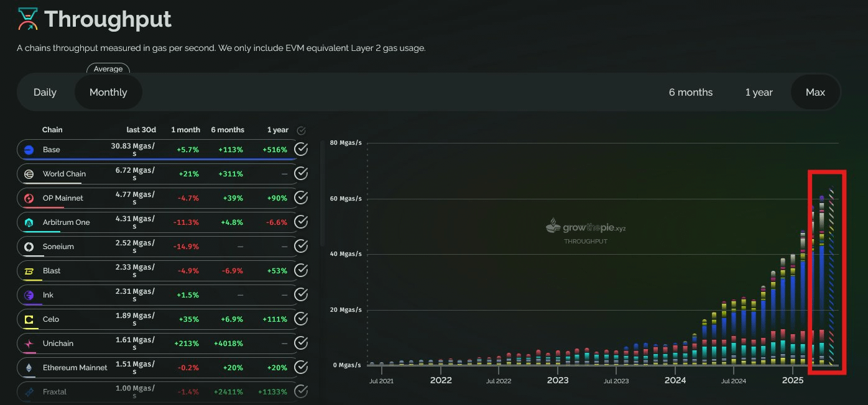The height and width of the screenshot is (405, 868).
Task: Choose the 6 months timespan
Action: tap(691, 93)
